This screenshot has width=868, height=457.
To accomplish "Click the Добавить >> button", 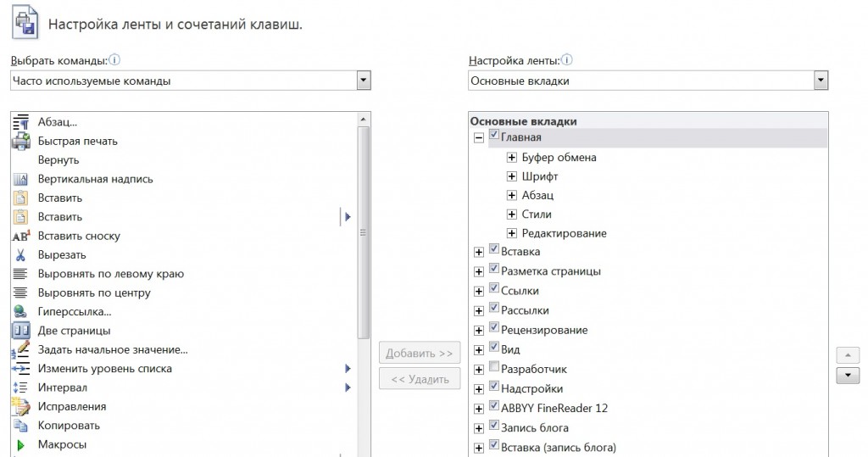I will click(x=420, y=354).
